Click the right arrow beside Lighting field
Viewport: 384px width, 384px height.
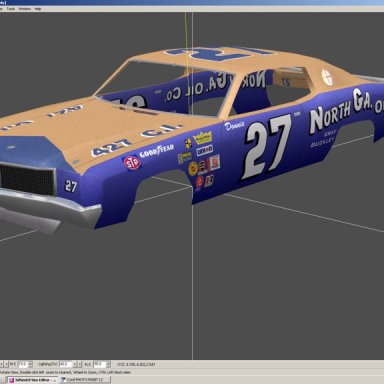(80, 364)
